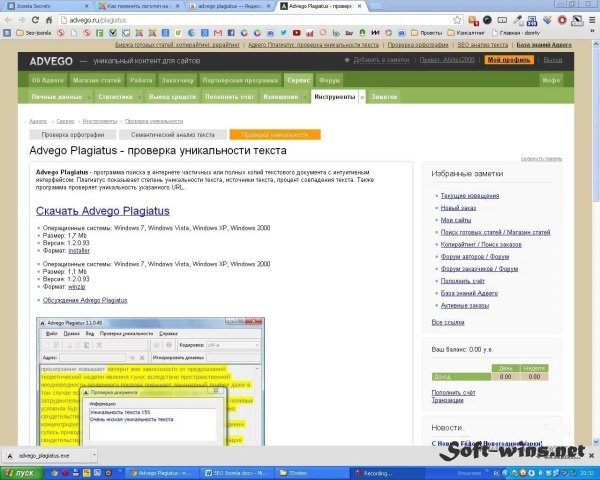The height and width of the screenshot is (480, 600).
Task: Open the Инфо menu item
Action: point(551,80)
